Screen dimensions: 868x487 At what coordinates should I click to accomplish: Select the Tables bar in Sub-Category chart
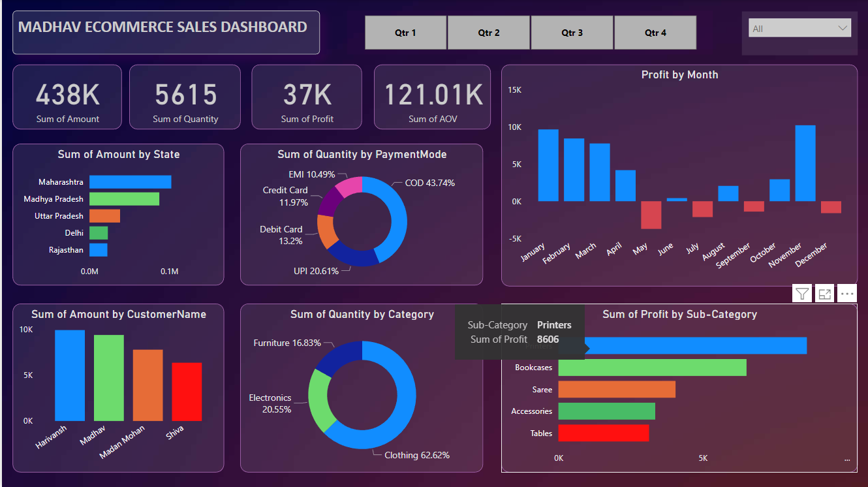(x=604, y=433)
